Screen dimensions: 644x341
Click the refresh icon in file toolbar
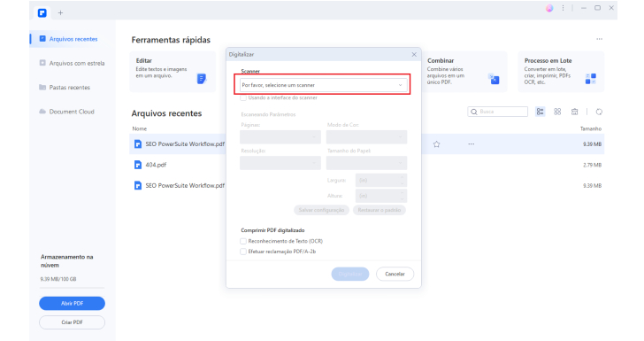tap(599, 112)
